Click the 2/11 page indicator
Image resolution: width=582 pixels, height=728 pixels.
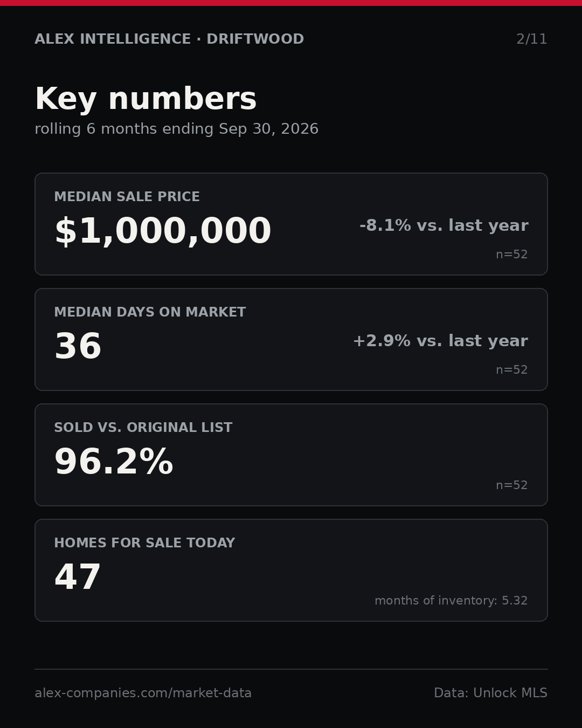pyautogui.click(x=531, y=39)
